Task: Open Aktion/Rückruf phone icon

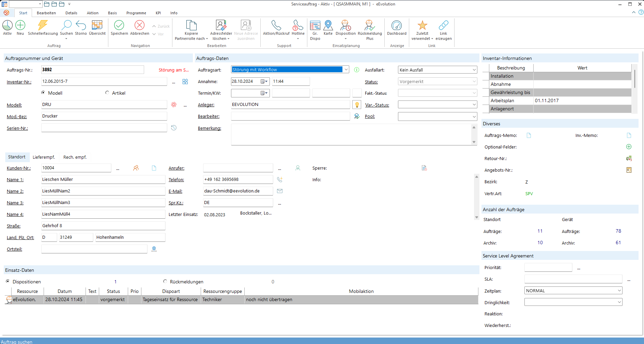Action: pyautogui.click(x=276, y=25)
